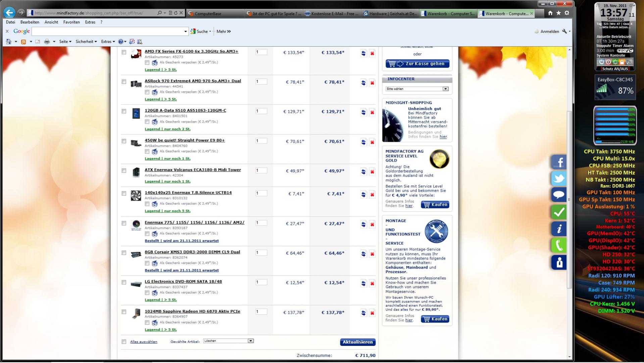Refresh quantity icon for LG DVD-ROM row
The width and height of the screenshot is (644, 363).
coord(363,284)
